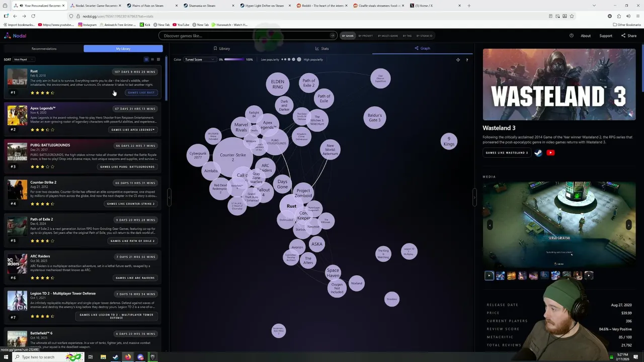
Task: Play first video thumbnail in media strip
Action: (489, 275)
